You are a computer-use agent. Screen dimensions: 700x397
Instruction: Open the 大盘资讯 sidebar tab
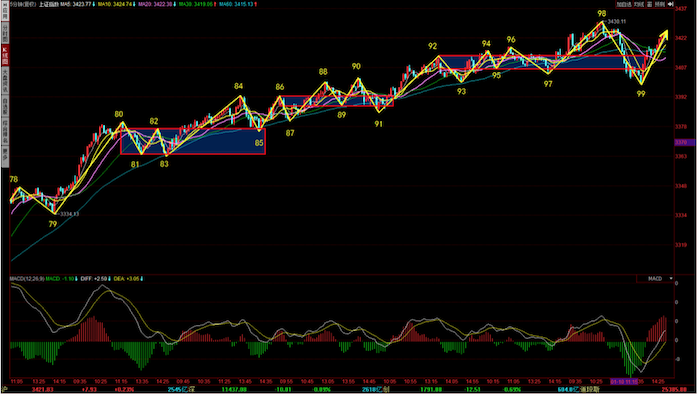pyautogui.click(x=5, y=81)
